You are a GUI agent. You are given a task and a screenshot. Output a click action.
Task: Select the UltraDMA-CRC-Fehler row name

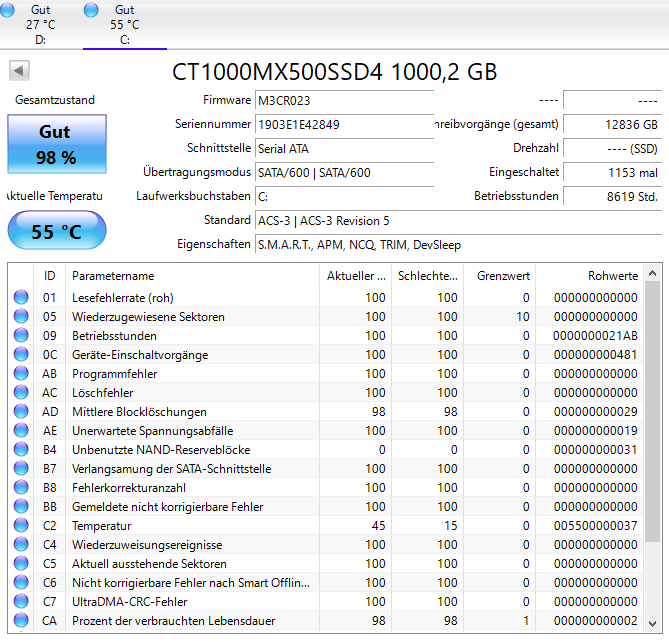[x=130, y=601]
